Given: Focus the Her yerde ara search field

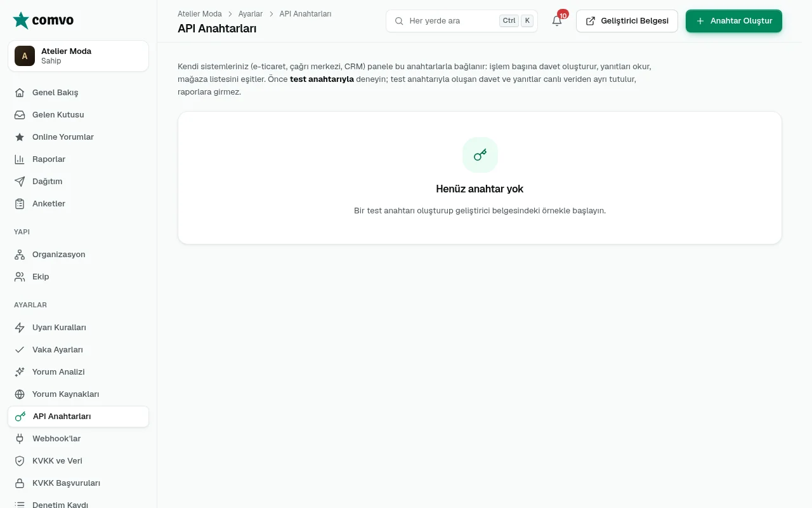Looking at the screenshot, I should point(461,21).
